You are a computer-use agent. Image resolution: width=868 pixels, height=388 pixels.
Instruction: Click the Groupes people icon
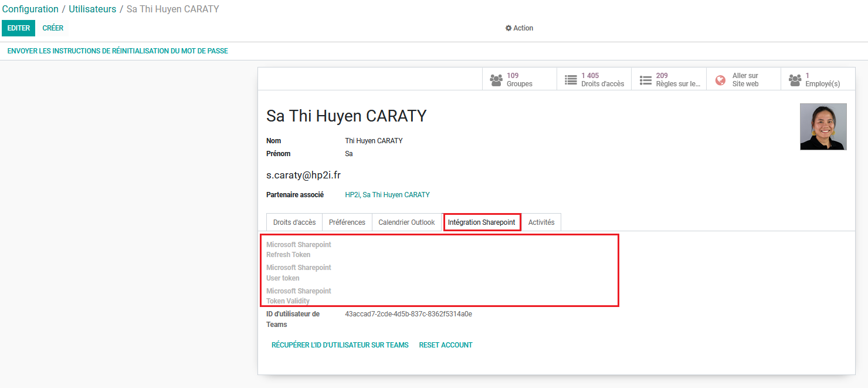pyautogui.click(x=496, y=80)
